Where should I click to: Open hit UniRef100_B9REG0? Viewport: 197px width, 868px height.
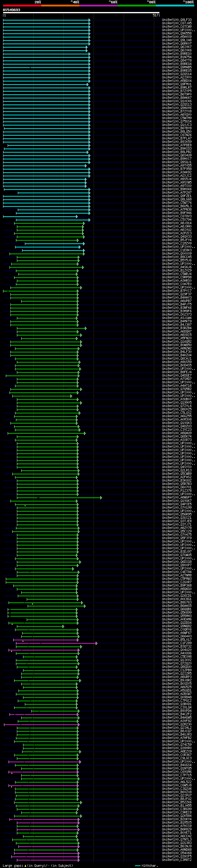(177, 54)
